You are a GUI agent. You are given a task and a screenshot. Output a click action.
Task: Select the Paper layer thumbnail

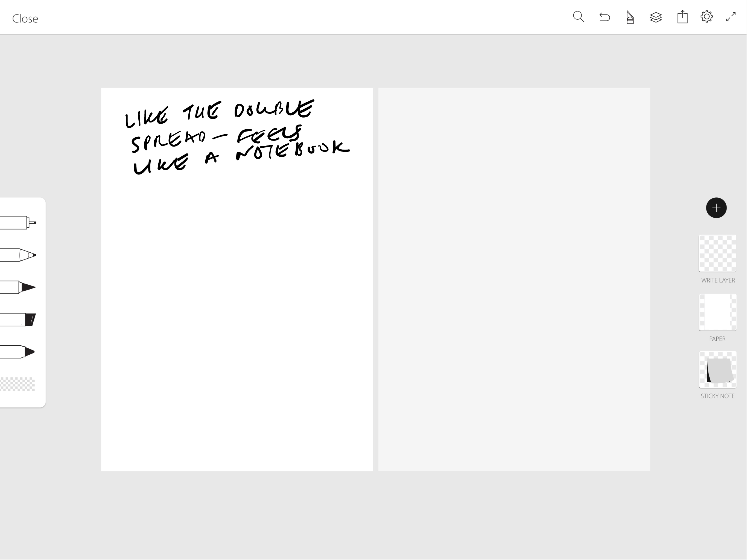coord(717,312)
